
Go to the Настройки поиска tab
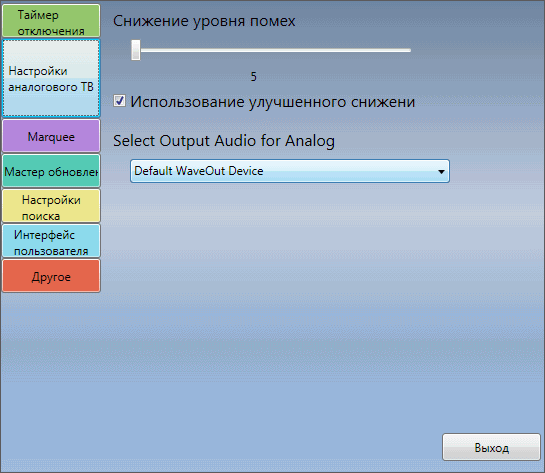coord(51,206)
